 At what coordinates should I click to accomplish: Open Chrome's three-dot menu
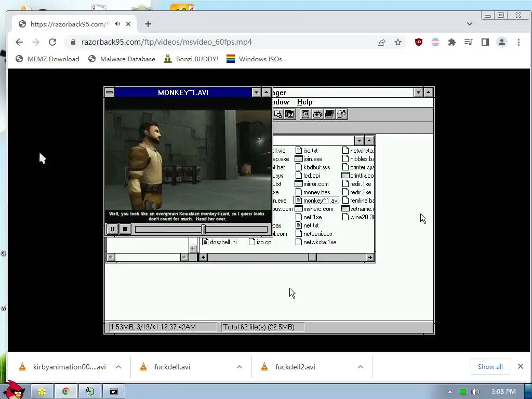518,42
